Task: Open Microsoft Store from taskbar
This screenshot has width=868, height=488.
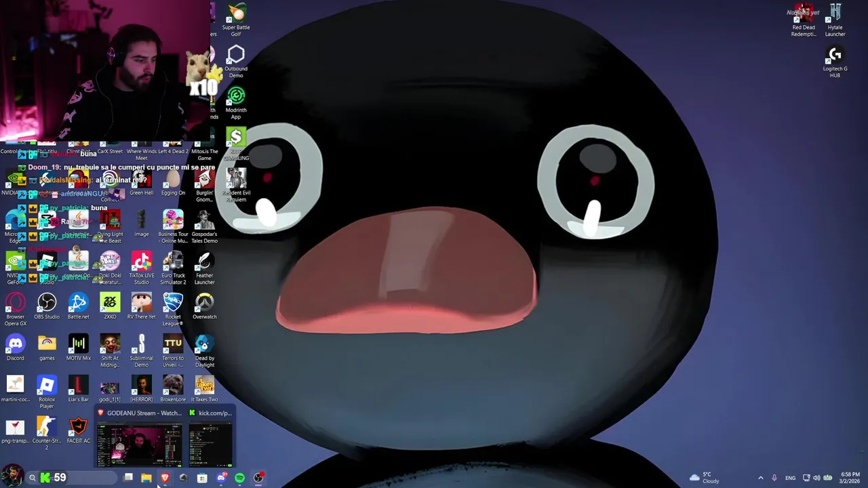Action: click(202, 478)
